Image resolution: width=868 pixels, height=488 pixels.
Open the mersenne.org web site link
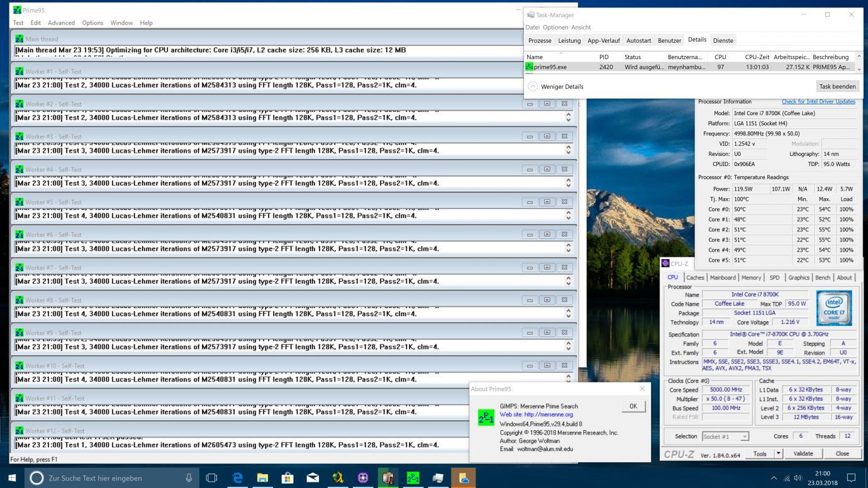[536, 415]
